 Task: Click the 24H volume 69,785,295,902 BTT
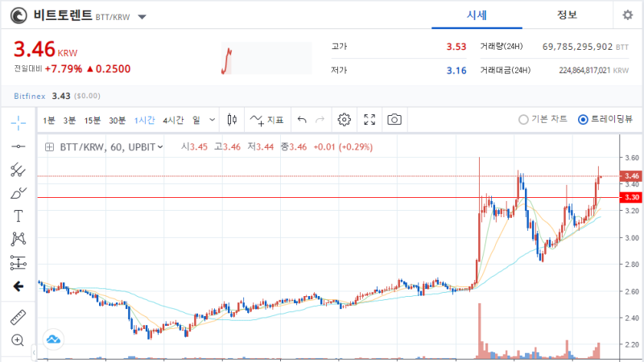pos(585,47)
